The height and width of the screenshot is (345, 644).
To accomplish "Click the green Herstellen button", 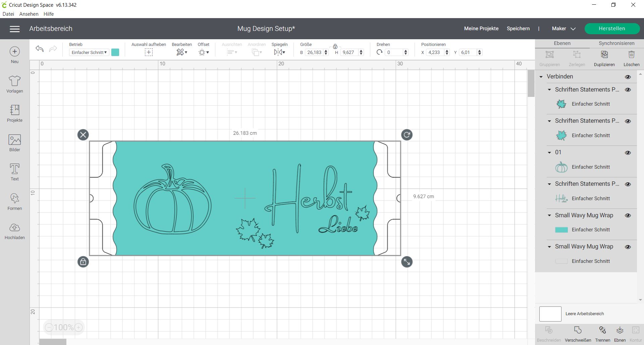I will 612,28.
